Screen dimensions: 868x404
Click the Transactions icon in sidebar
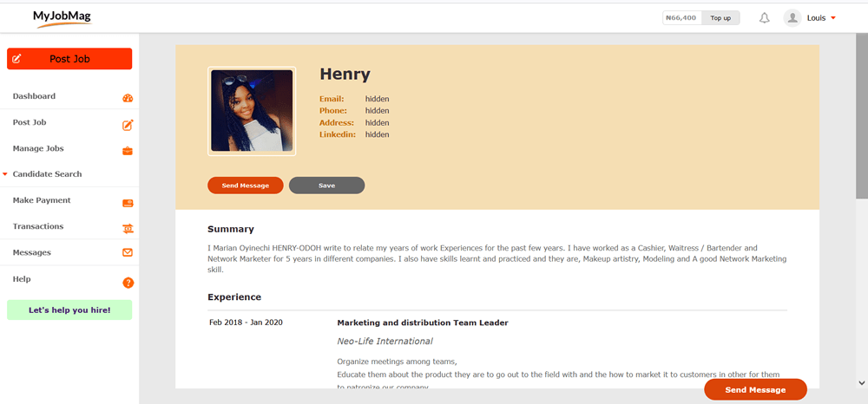coord(128,228)
